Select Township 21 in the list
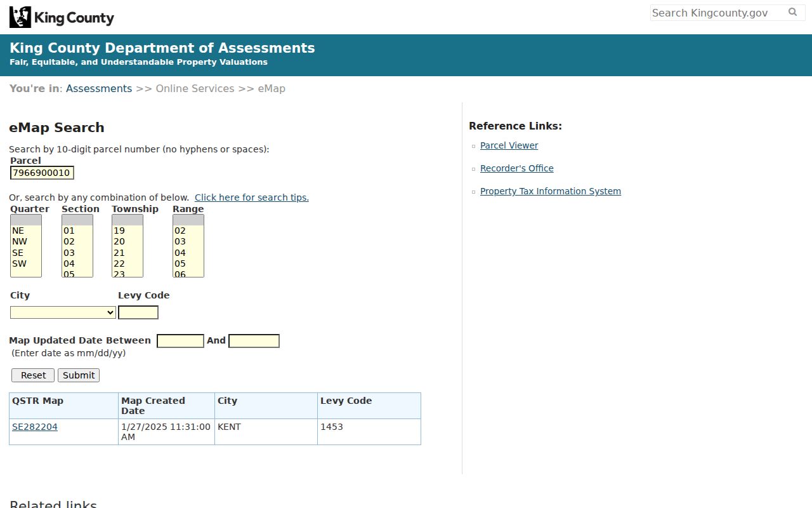 pyautogui.click(x=128, y=253)
